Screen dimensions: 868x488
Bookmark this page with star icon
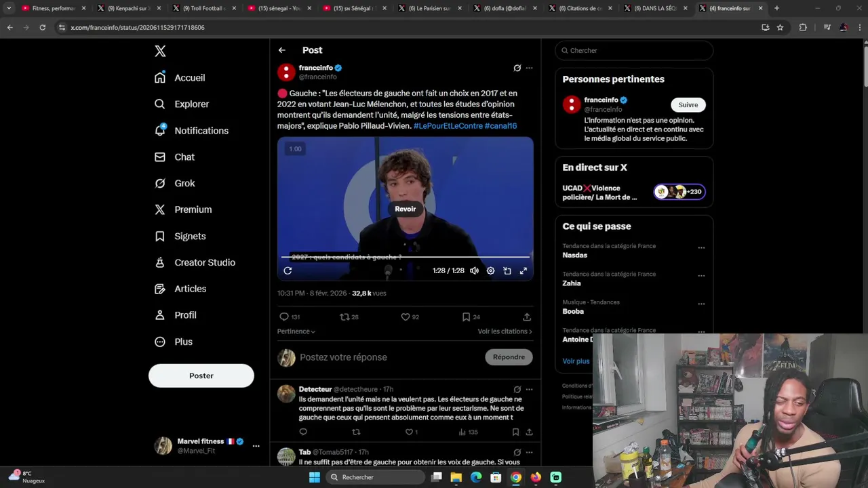(780, 27)
